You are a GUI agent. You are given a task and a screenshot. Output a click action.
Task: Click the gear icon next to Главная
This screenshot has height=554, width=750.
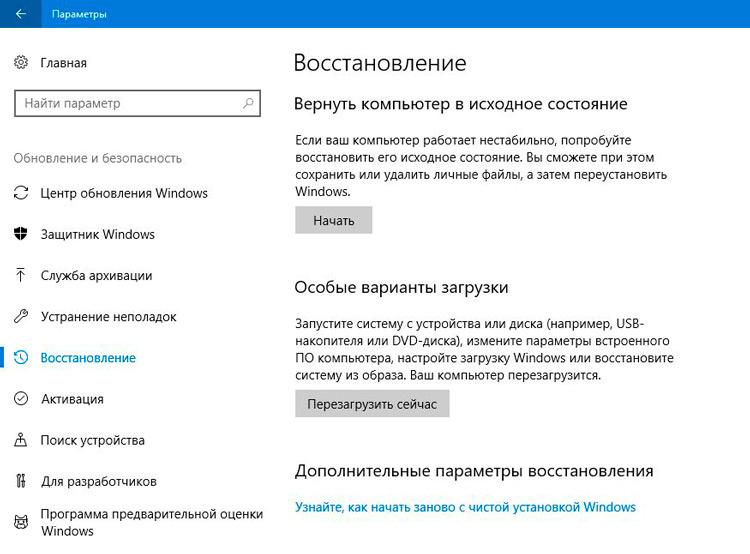[x=21, y=62]
